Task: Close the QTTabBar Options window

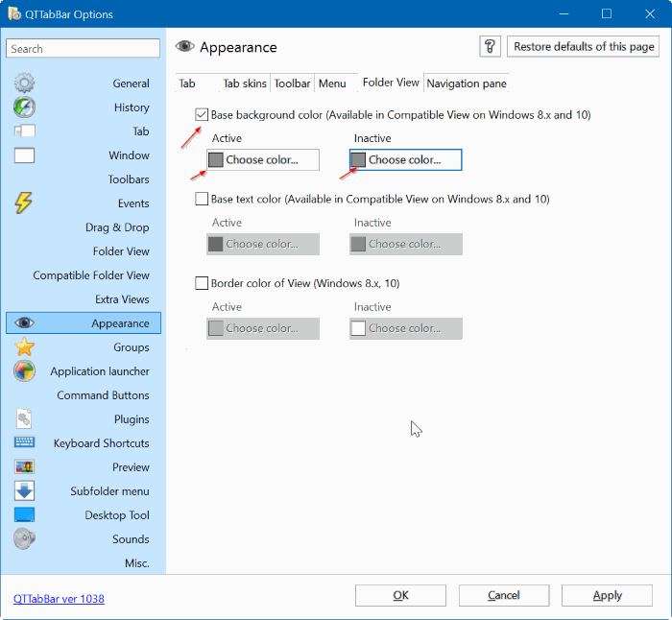Action: [650, 13]
